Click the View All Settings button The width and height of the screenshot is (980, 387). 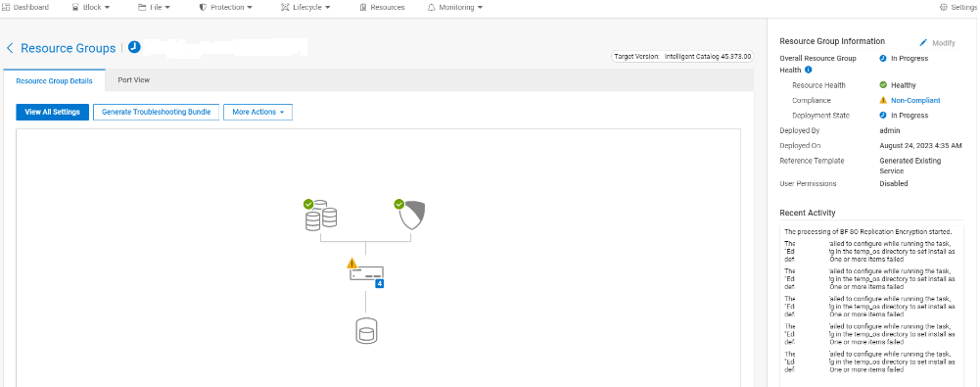click(x=53, y=112)
